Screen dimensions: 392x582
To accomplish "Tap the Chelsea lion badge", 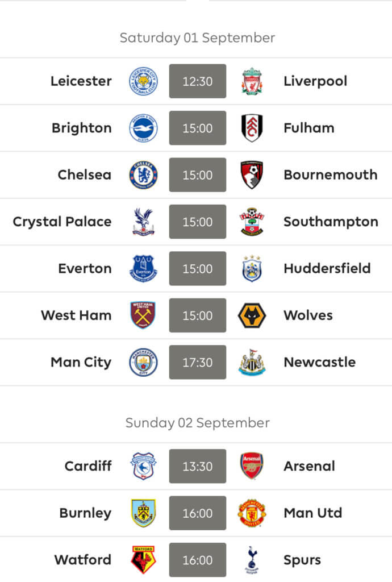I will (x=143, y=175).
